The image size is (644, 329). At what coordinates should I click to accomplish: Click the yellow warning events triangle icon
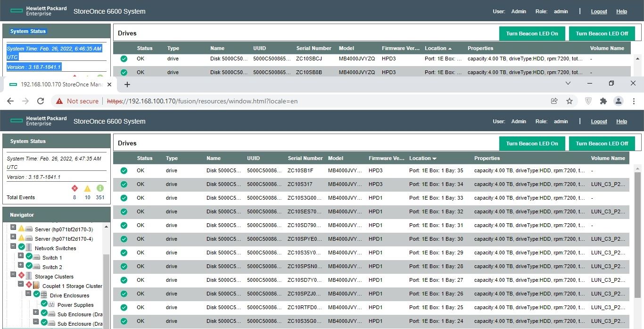coord(87,188)
